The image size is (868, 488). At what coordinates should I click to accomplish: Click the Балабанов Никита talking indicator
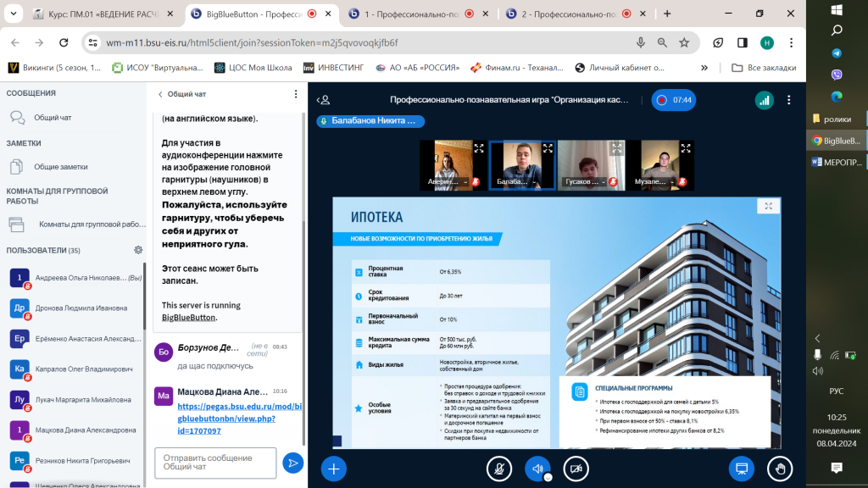tap(370, 120)
